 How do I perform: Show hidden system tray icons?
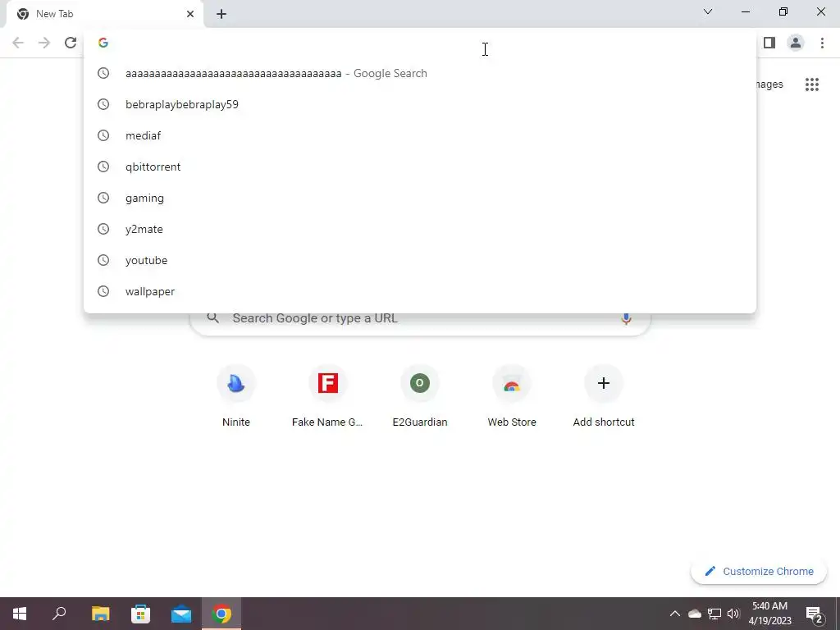(675, 614)
